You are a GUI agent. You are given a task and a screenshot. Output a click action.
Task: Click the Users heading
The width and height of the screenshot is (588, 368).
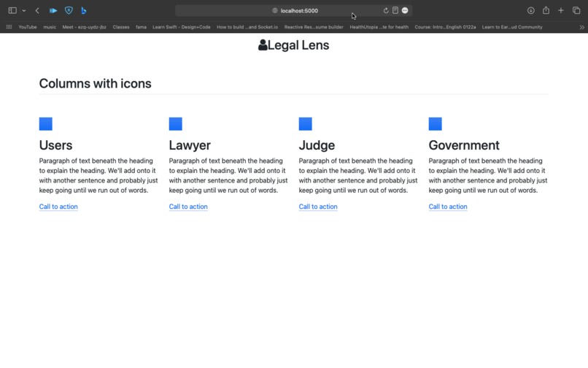(x=55, y=145)
